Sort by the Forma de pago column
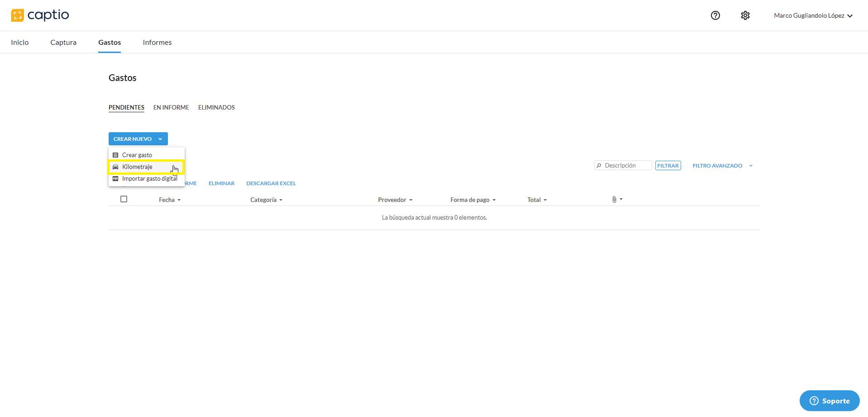Viewport: 868px width, 417px height. (x=473, y=200)
